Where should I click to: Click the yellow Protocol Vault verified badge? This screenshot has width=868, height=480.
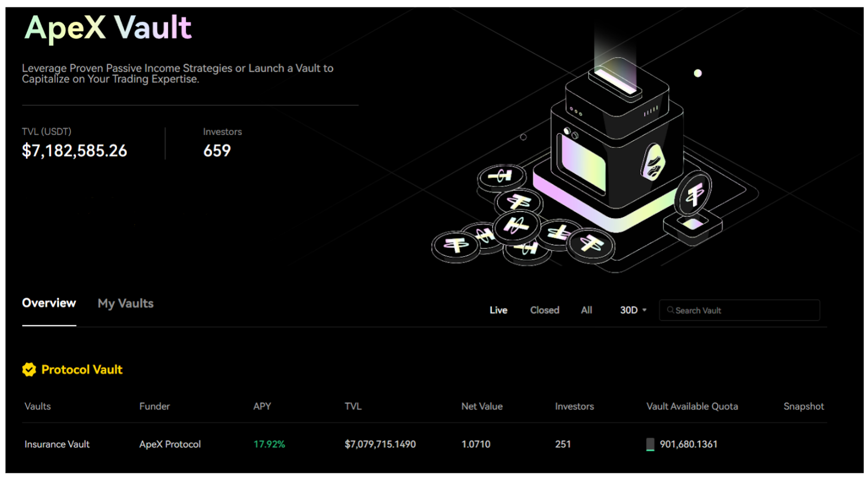click(x=29, y=369)
